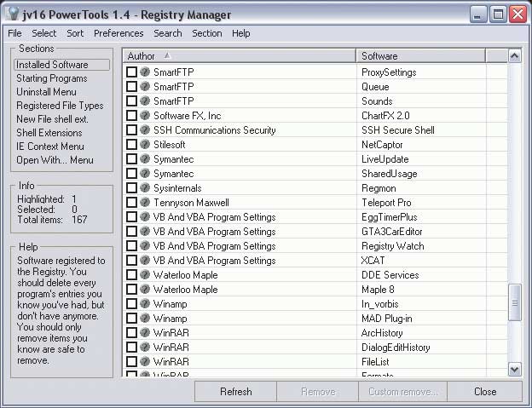532x408 pixels.
Task: Click the round icon beside Sysinternals
Action: 145,187
